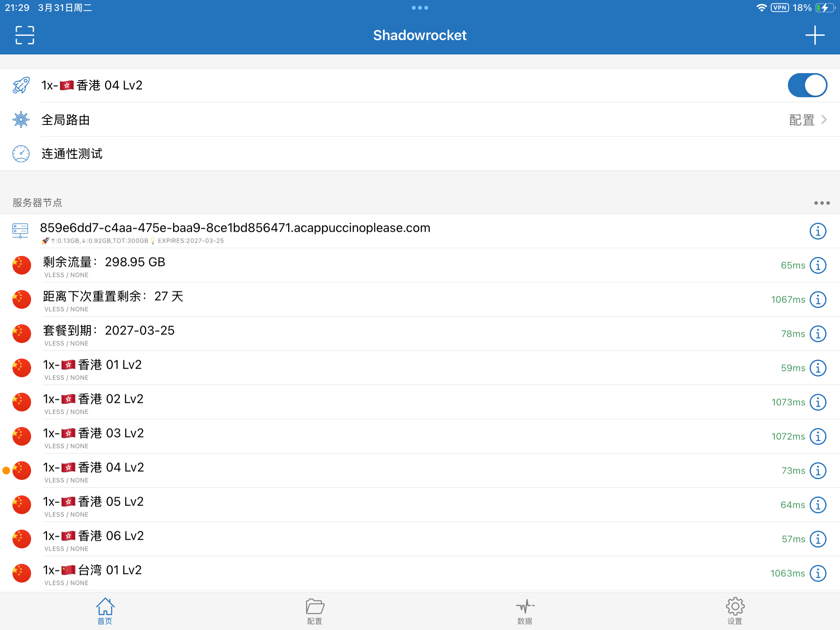This screenshot has height=630, width=840.
Task: Click the 连通性测试 speedometer icon
Action: 21,154
